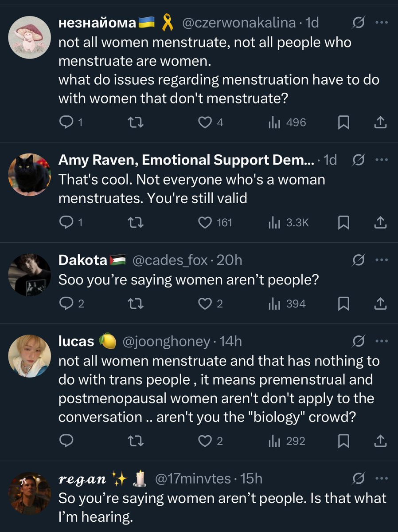Bookmark Dakota's tweet
Screen dimensions: 398x532
pyautogui.click(x=343, y=304)
